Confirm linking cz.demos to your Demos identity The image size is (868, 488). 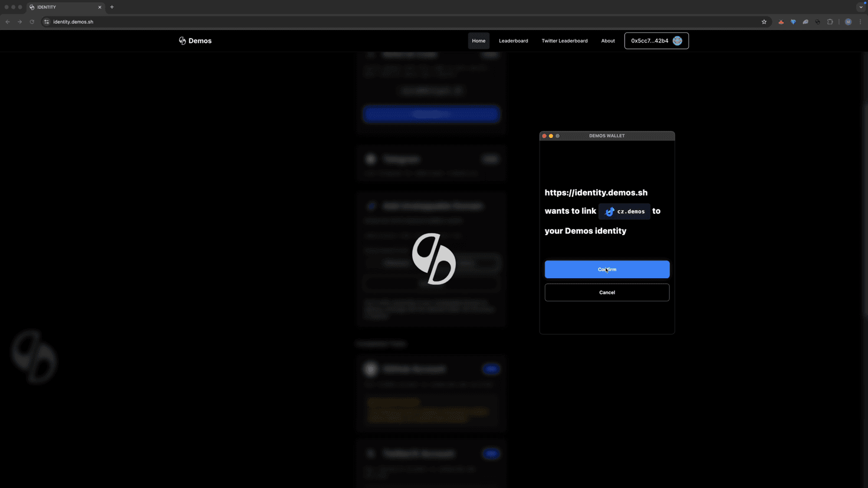[607, 269]
